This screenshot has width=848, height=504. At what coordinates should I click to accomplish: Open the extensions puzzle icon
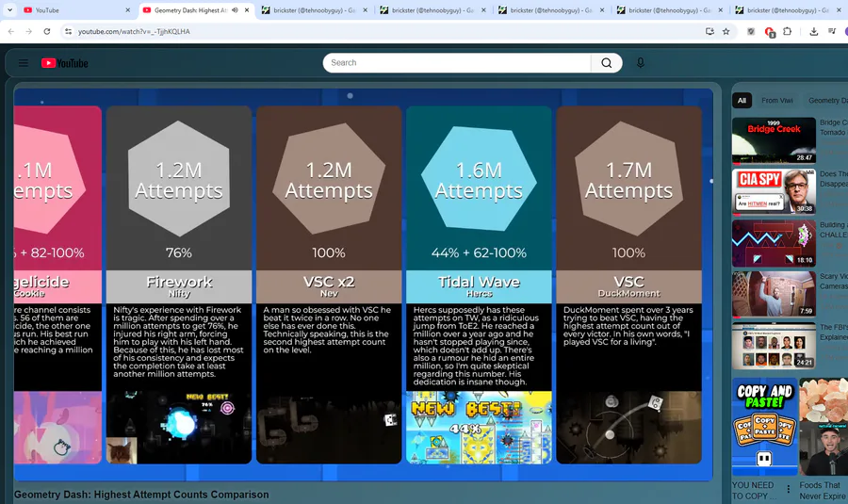(788, 31)
